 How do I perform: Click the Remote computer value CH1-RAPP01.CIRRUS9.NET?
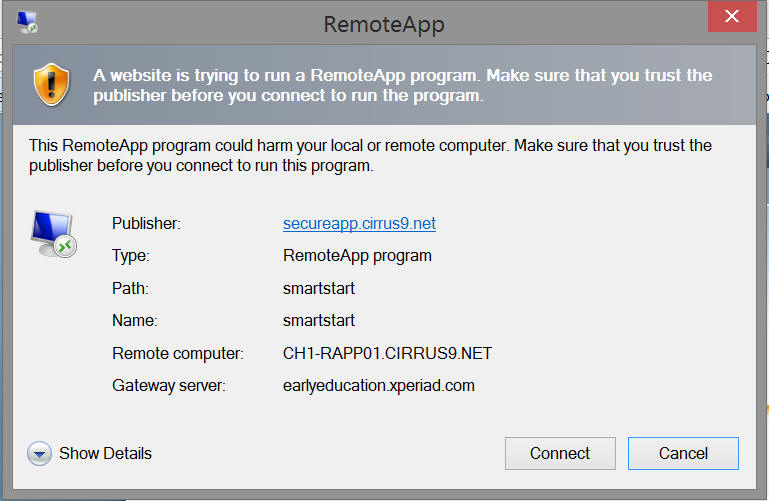point(388,353)
